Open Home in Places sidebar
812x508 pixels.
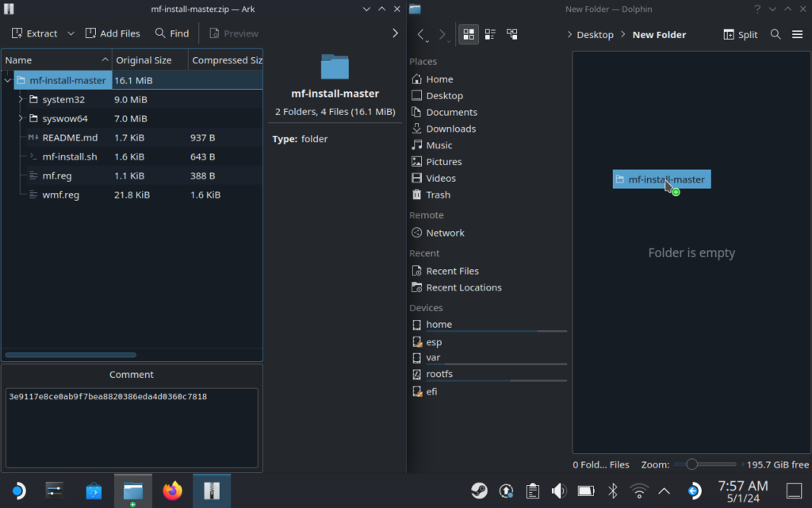click(439, 79)
